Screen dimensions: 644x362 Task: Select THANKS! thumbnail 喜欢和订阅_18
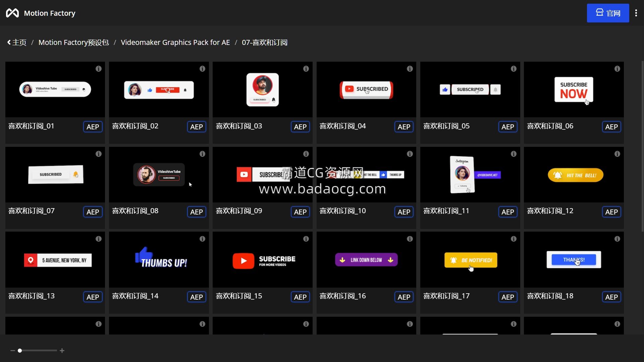pyautogui.click(x=574, y=260)
